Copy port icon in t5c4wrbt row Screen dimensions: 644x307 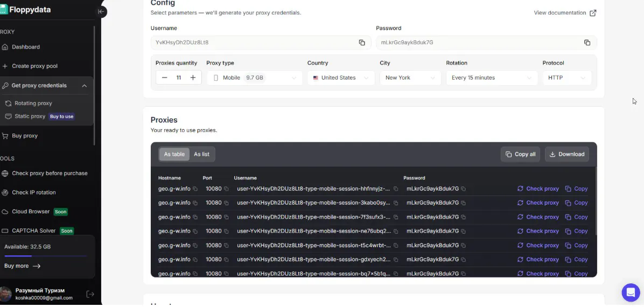[x=226, y=246]
